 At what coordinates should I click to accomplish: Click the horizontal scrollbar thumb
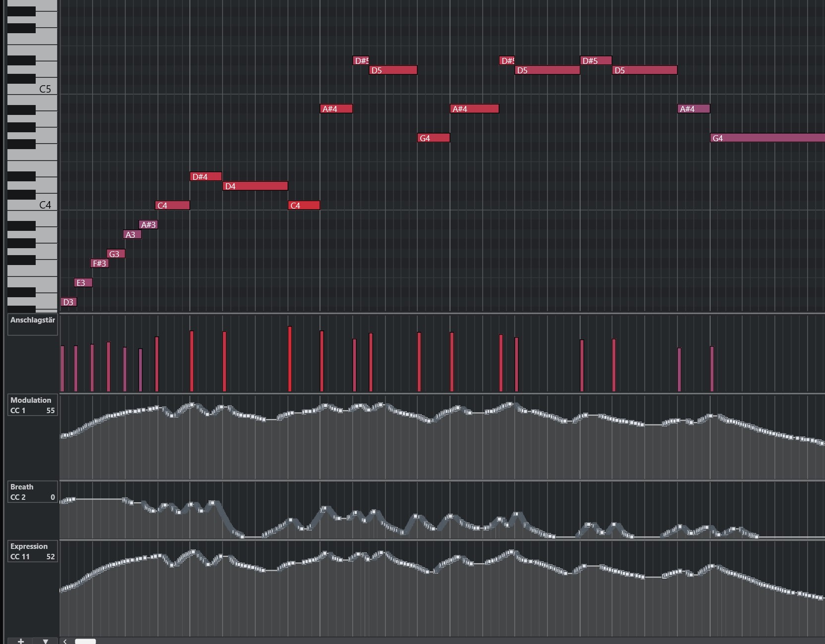click(85, 641)
